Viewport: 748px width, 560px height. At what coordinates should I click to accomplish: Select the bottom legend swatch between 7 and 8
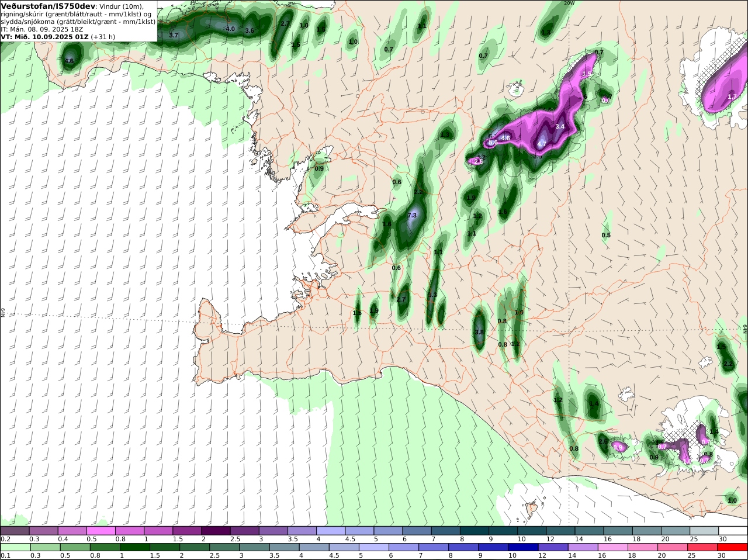point(434,548)
